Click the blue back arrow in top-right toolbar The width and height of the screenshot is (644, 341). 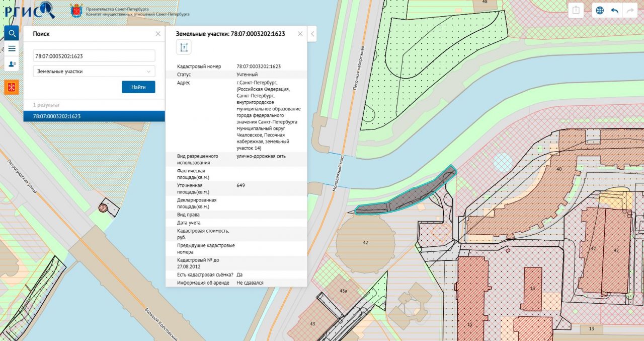[x=614, y=10]
